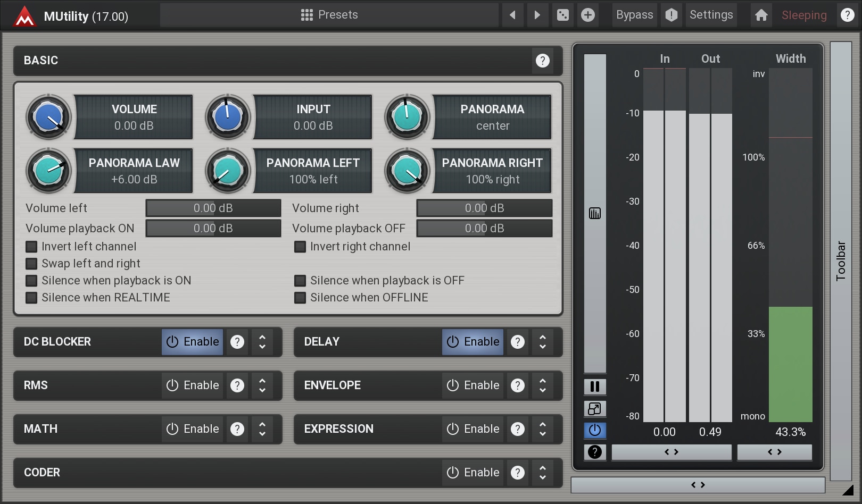Enable Swap left and right checkbox
The image size is (862, 504).
(32, 264)
